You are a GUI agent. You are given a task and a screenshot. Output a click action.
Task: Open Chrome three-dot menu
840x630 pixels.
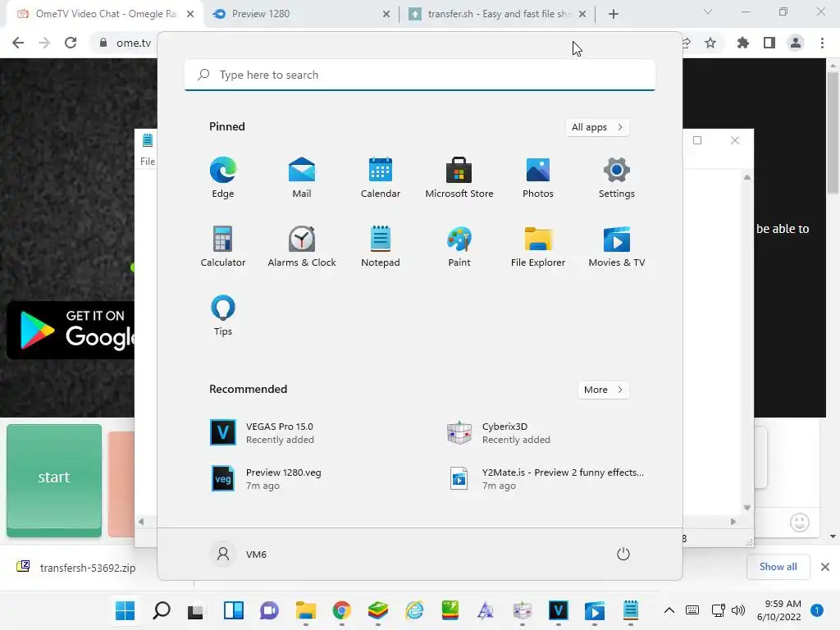(x=822, y=43)
